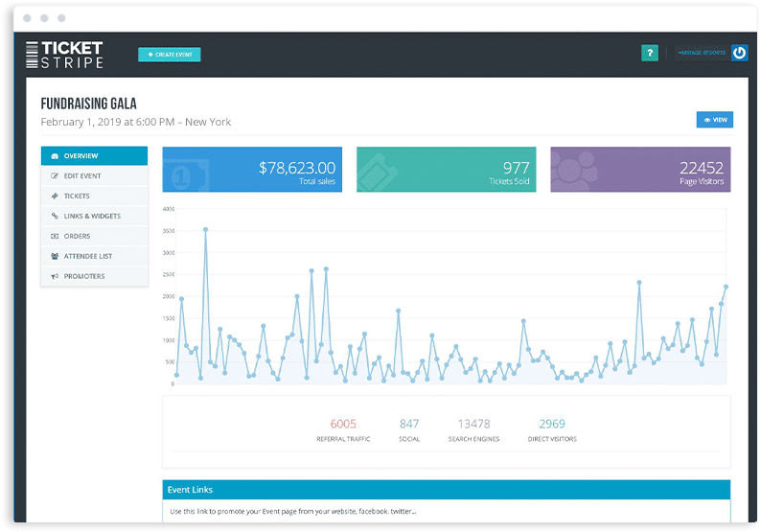Click the Ticket Stripe logo
The image size is (761, 532).
[64, 54]
